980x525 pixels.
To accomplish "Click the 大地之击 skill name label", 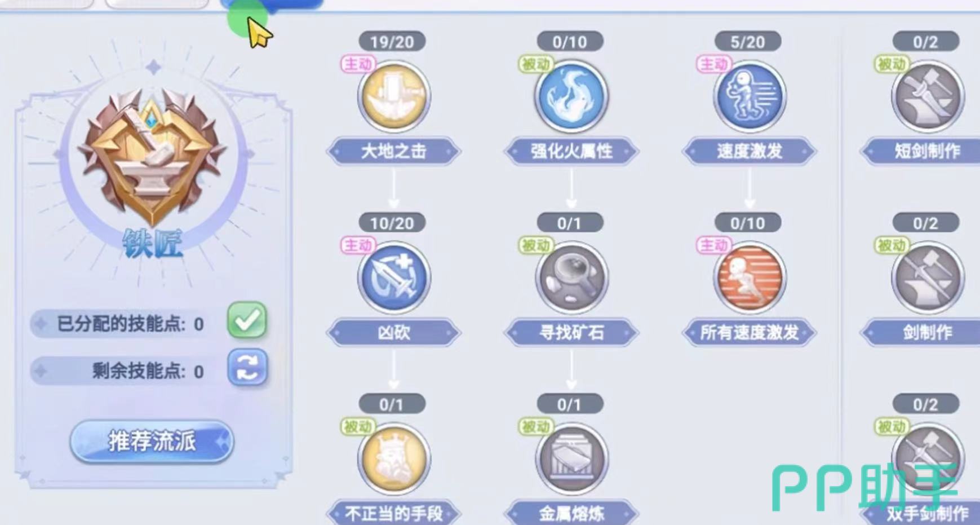I will (394, 151).
